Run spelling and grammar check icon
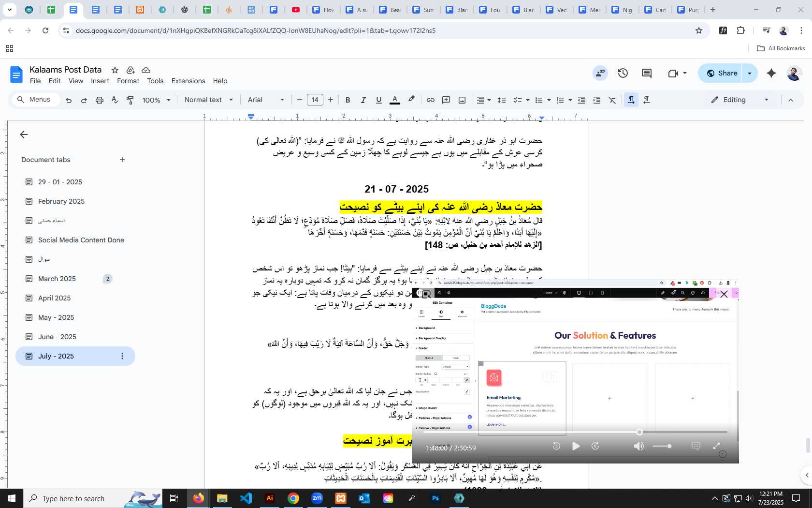This screenshot has width=812, height=508. click(115, 100)
